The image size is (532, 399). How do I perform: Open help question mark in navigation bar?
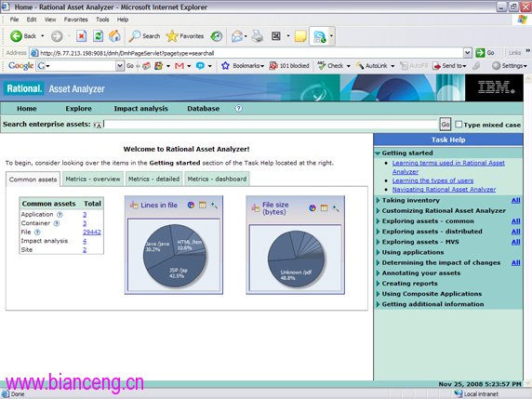coord(238,109)
